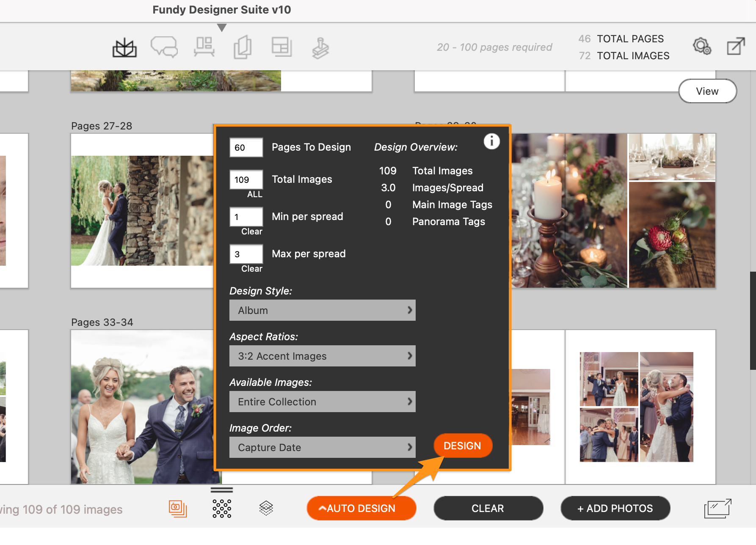Image resolution: width=756 pixels, height=545 pixels.
Task: Select the red flower boutonniere photo
Action: (672, 235)
